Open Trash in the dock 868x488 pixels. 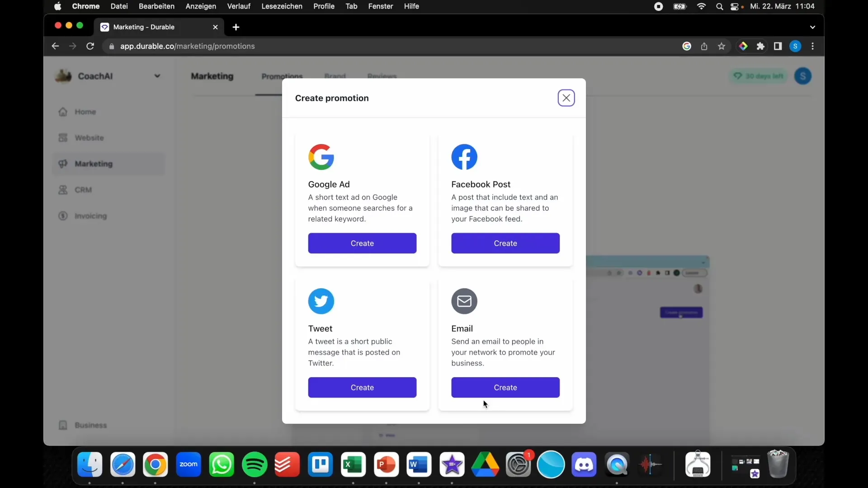778,464
